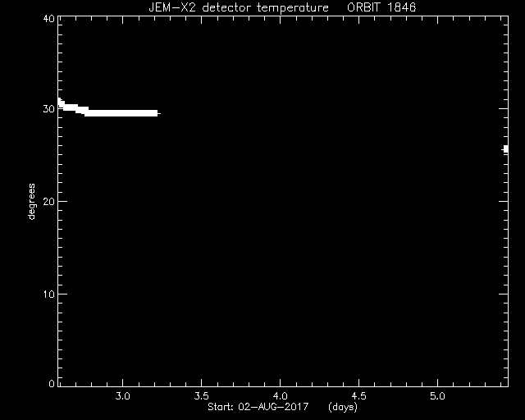This screenshot has width=525, height=420.
Task: Click the y-axis label 'degrees'
Action: point(31,201)
